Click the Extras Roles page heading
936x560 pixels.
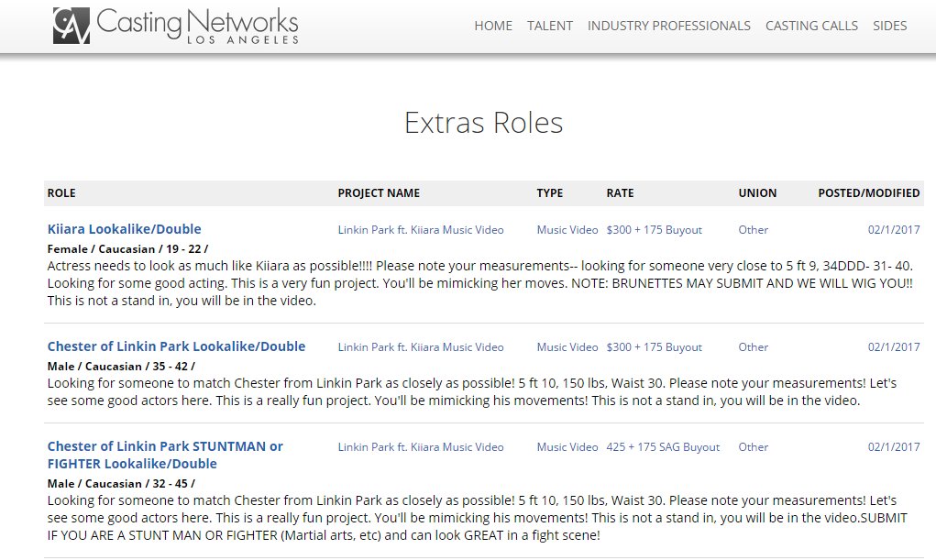tap(483, 123)
